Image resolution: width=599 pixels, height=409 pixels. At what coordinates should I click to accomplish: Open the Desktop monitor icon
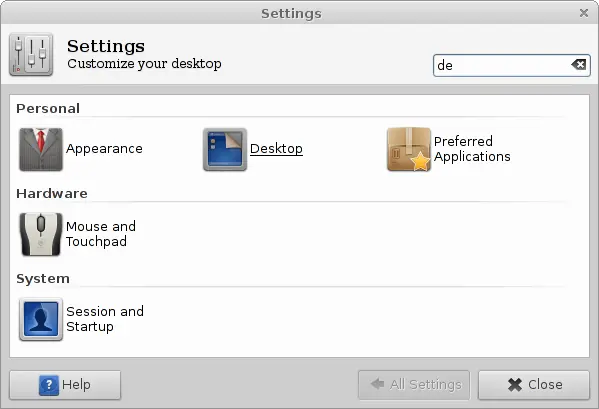[x=225, y=149]
